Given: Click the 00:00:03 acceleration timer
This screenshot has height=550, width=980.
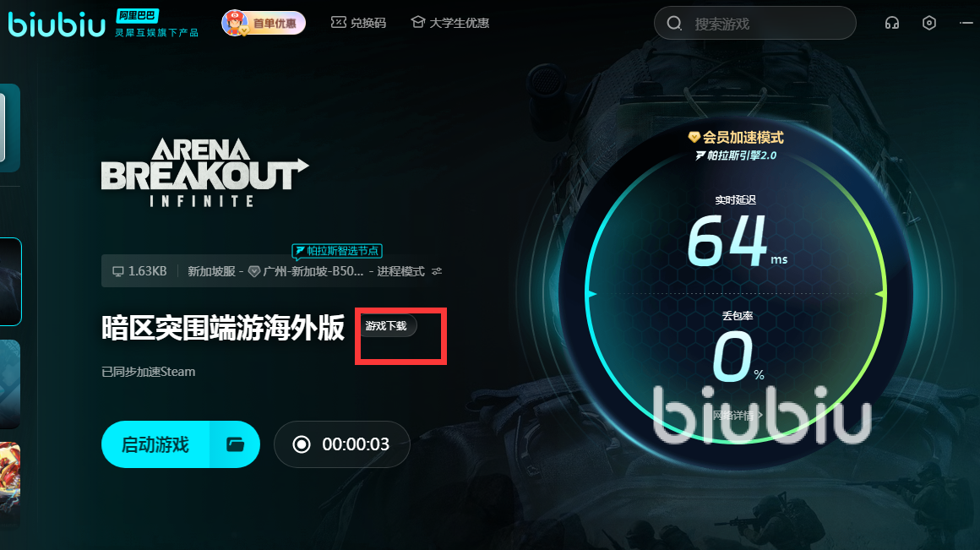Looking at the screenshot, I should click(x=356, y=444).
